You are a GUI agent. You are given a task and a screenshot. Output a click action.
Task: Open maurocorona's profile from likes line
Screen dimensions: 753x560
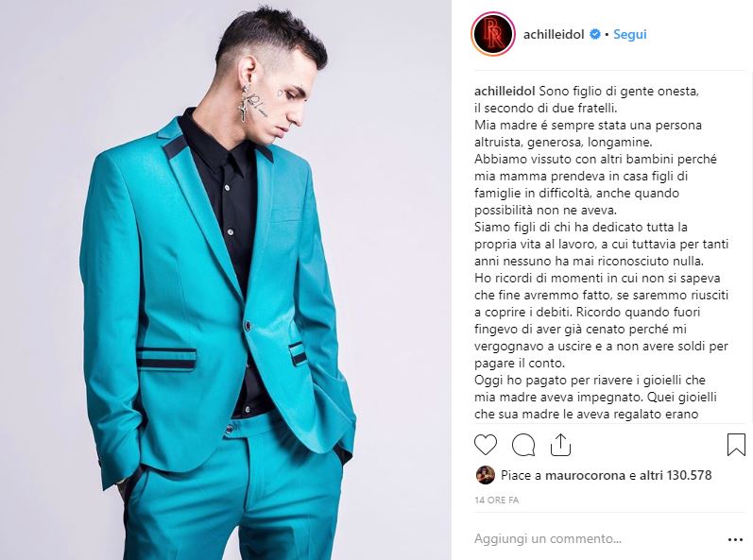(585, 476)
